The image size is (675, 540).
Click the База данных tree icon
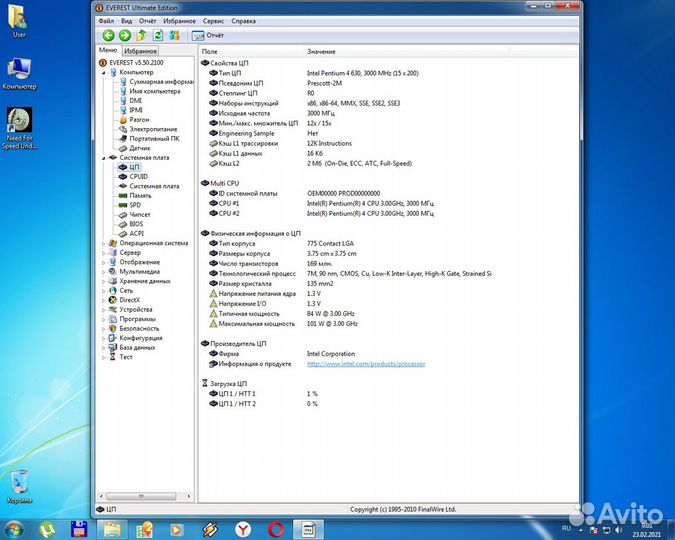coord(113,348)
